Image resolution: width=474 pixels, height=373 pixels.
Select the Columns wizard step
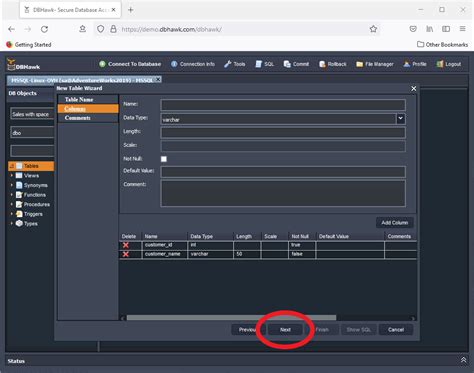tap(88, 109)
